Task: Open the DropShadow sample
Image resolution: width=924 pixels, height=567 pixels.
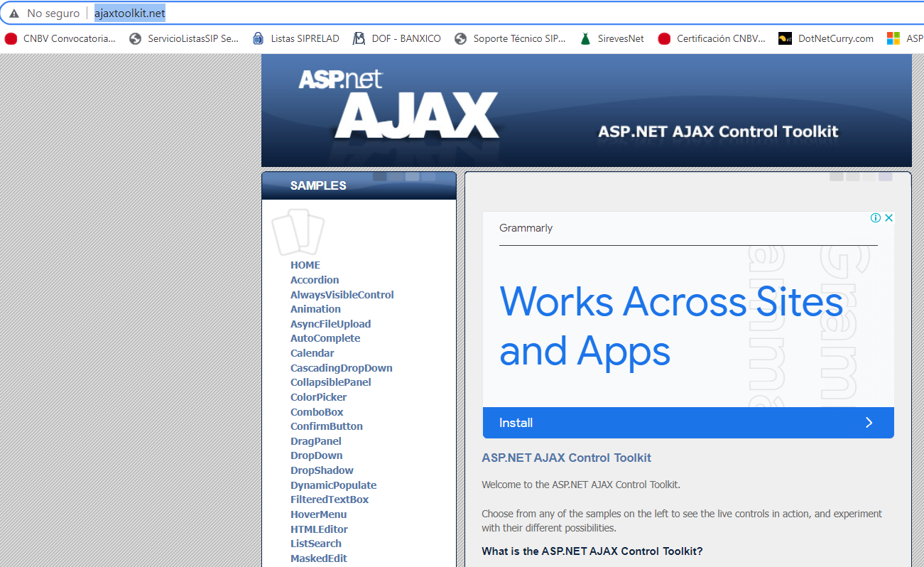Action: coord(322,470)
